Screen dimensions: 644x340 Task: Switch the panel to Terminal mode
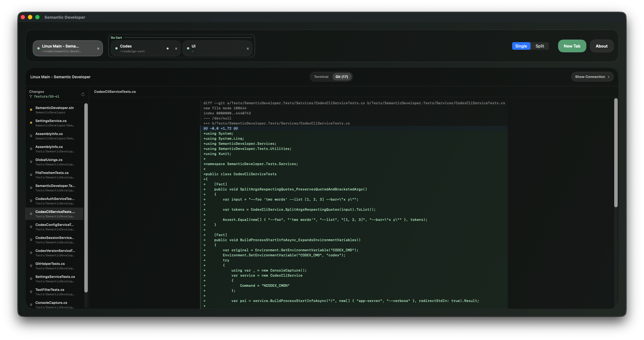click(x=321, y=76)
